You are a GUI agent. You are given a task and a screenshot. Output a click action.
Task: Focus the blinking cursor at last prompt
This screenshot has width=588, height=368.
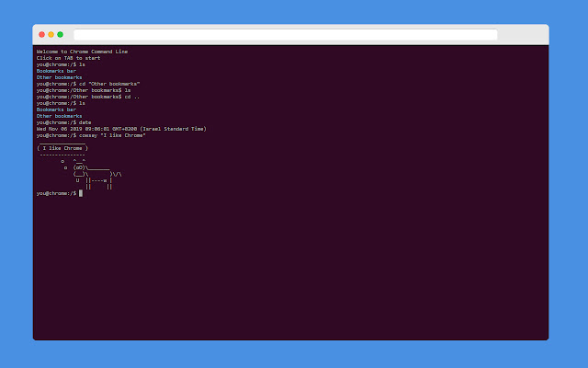(81, 193)
